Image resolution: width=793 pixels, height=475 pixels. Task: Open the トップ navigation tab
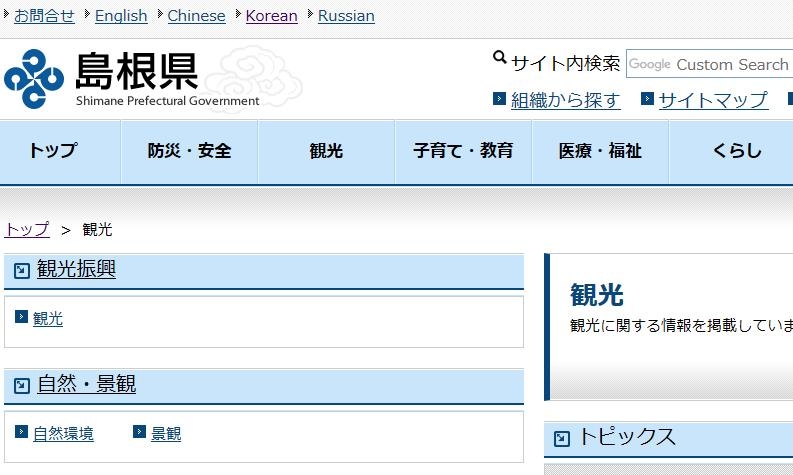[x=60, y=152]
